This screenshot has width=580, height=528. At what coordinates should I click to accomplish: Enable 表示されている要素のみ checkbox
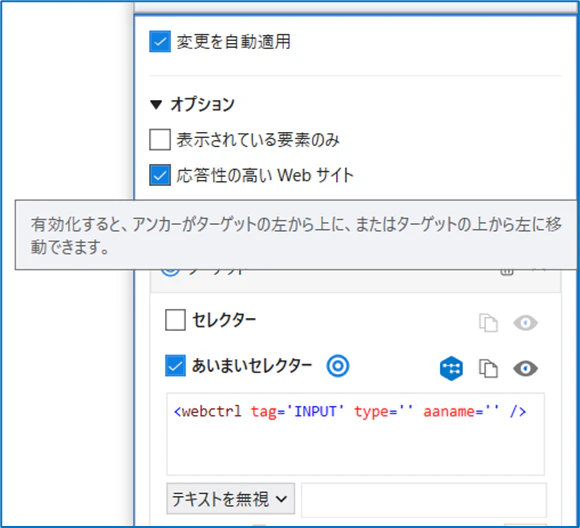click(160, 139)
